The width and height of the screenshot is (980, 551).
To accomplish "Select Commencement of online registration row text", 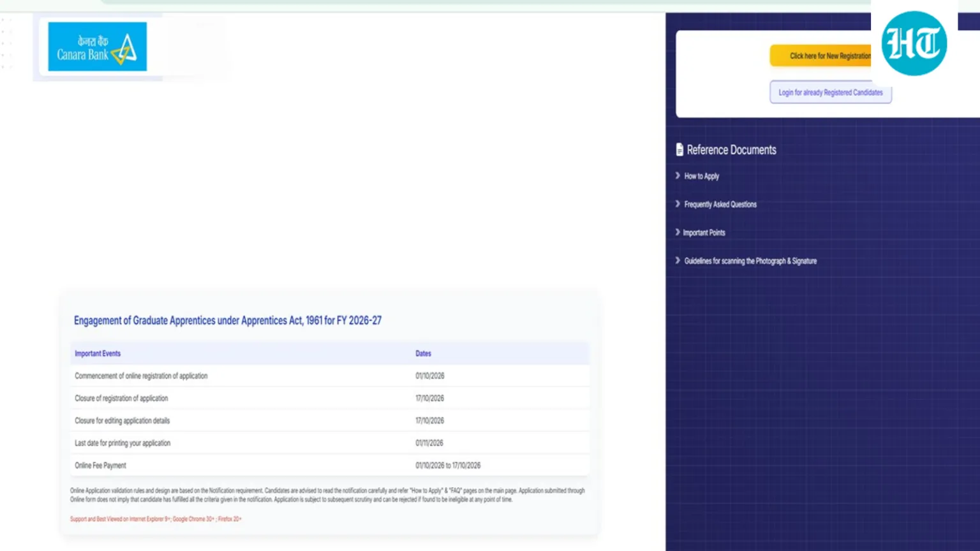I will (141, 376).
